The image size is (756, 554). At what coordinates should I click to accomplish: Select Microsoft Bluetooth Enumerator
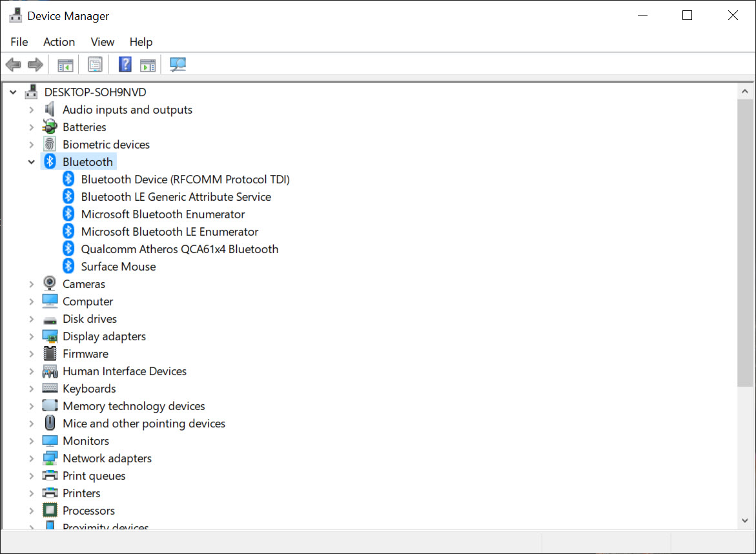(x=163, y=214)
